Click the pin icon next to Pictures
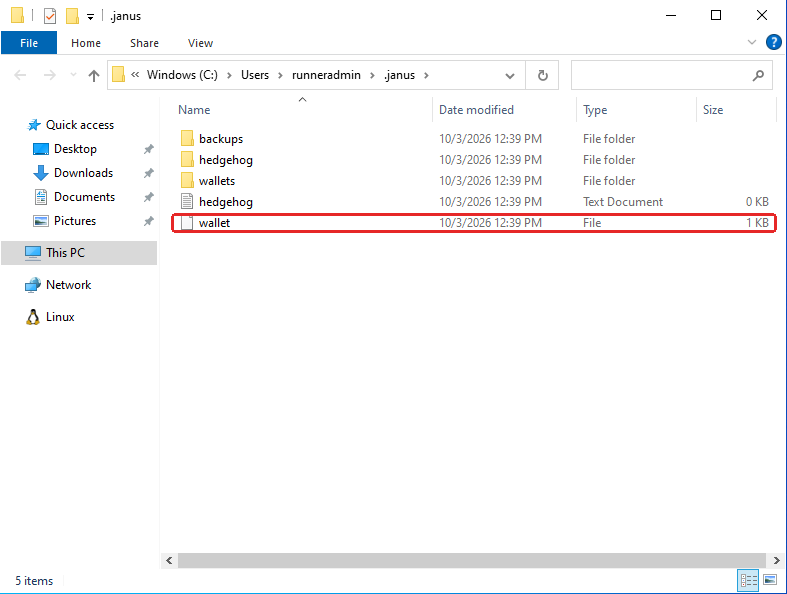 (149, 221)
